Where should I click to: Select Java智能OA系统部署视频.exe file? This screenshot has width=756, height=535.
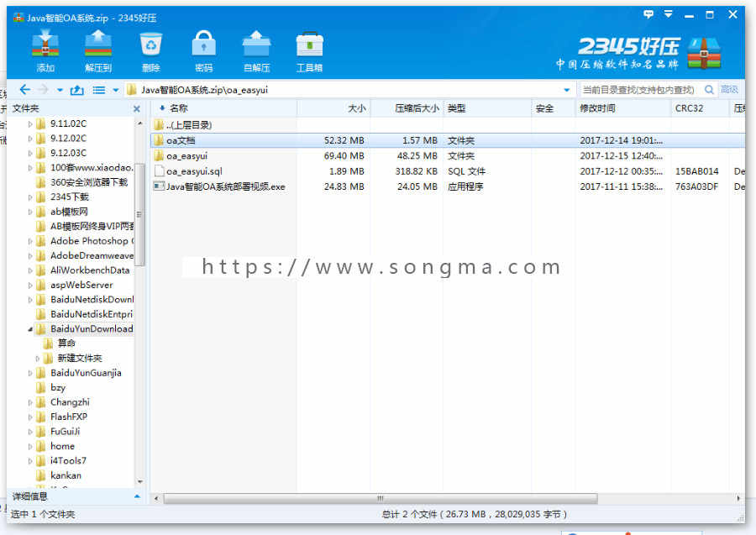[x=448, y=186]
